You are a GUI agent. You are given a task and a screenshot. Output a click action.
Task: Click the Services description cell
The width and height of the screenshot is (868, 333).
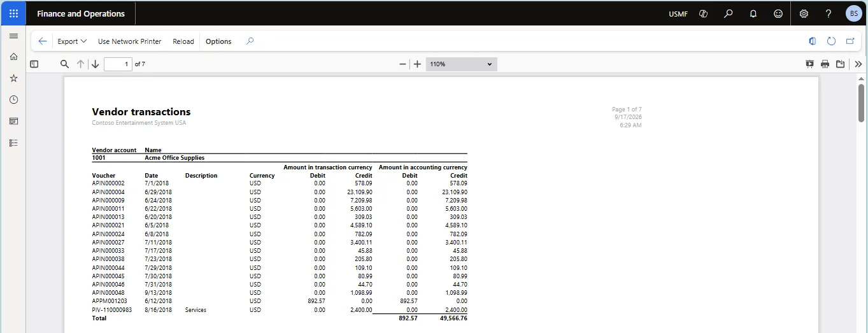[x=196, y=310]
